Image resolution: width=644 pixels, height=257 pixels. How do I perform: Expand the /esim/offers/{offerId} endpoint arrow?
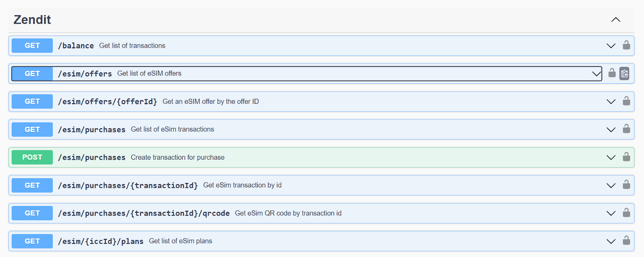tap(611, 102)
